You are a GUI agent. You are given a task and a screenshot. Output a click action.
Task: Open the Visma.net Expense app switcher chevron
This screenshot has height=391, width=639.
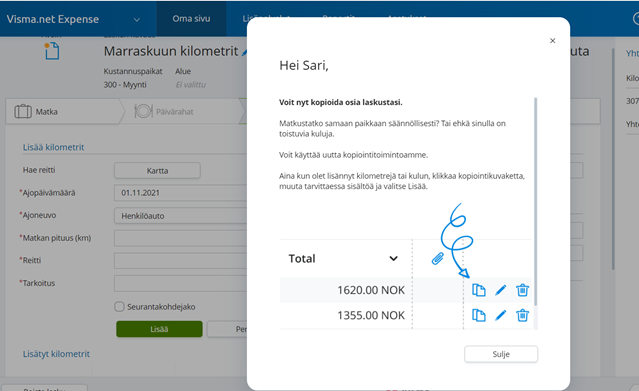click(x=137, y=19)
